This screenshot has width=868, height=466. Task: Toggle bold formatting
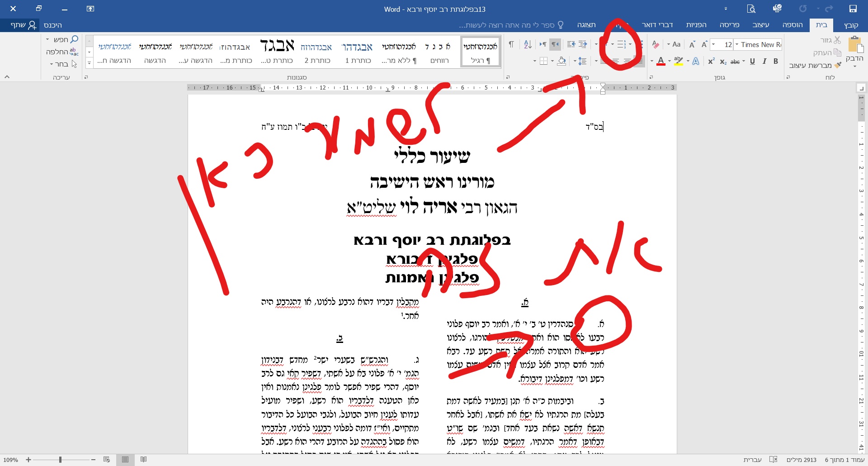(x=775, y=61)
